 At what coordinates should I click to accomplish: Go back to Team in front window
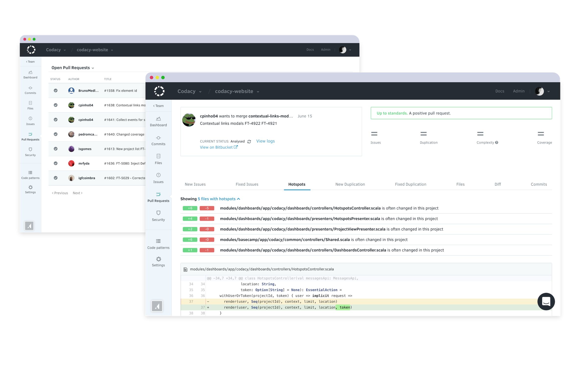(158, 106)
